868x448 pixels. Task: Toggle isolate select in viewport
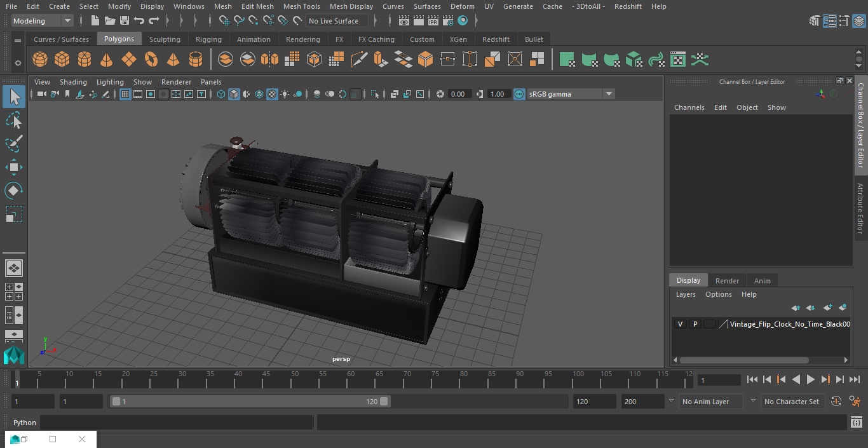point(375,94)
